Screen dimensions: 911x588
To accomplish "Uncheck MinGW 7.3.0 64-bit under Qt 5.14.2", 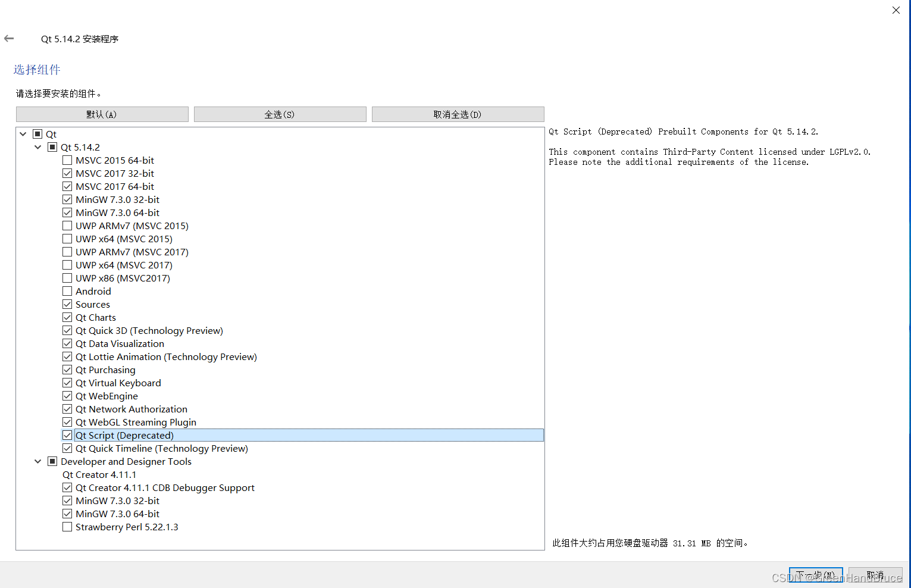I will click(67, 212).
